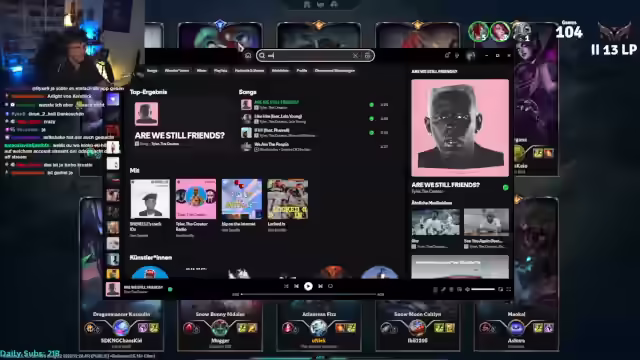640x360 pixels.
Task: Open connect to a device icon
Action: coord(459,289)
